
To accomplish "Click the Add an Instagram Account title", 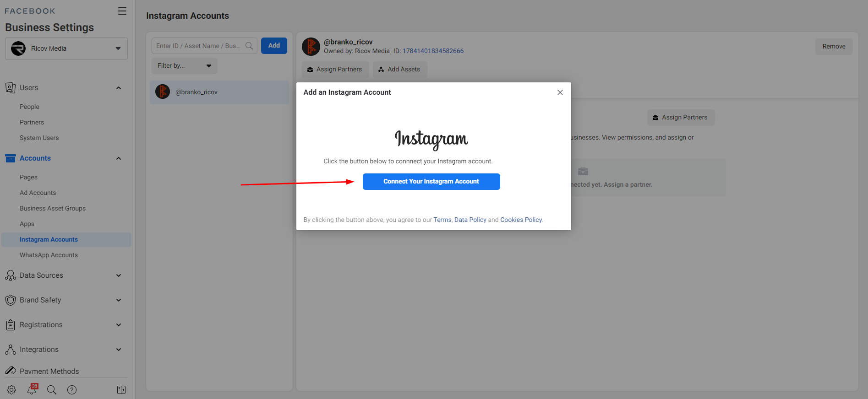I will (347, 92).
